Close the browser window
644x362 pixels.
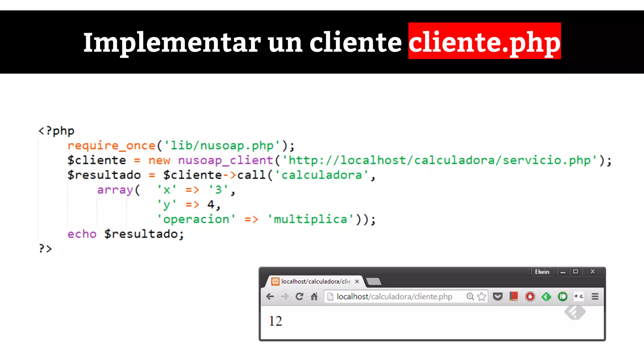[593, 271]
